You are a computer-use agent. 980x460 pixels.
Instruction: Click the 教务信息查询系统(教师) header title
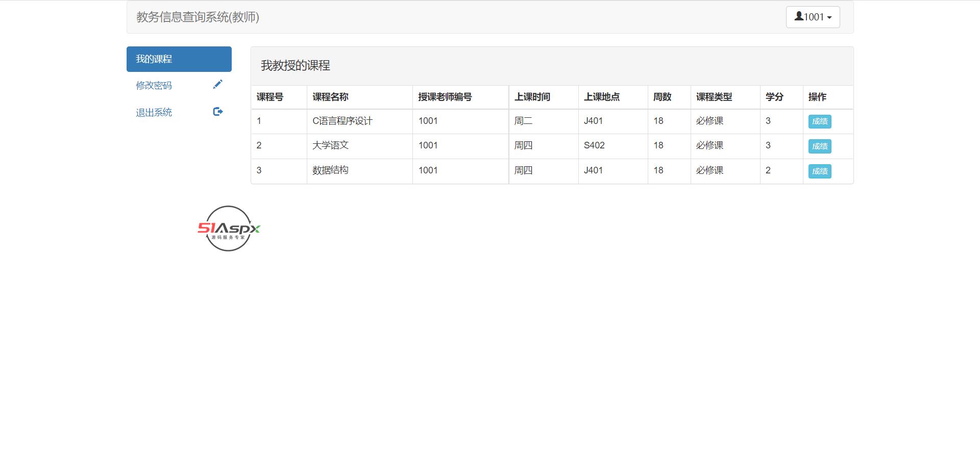[x=198, y=17]
